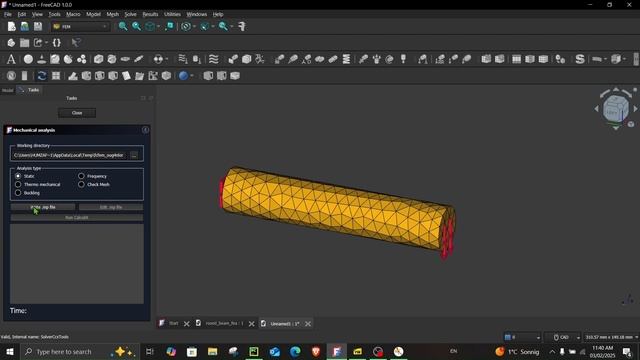Click the FreeCAD taskbar icon
The height and width of the screenshot is (360, 640).
point(337,351)
